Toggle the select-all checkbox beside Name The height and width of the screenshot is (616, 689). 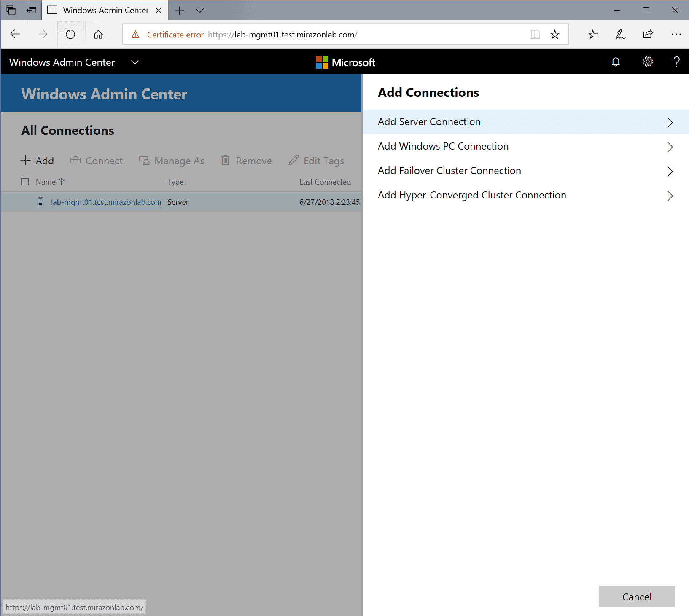pyautogui.click(x=25, y=182)
